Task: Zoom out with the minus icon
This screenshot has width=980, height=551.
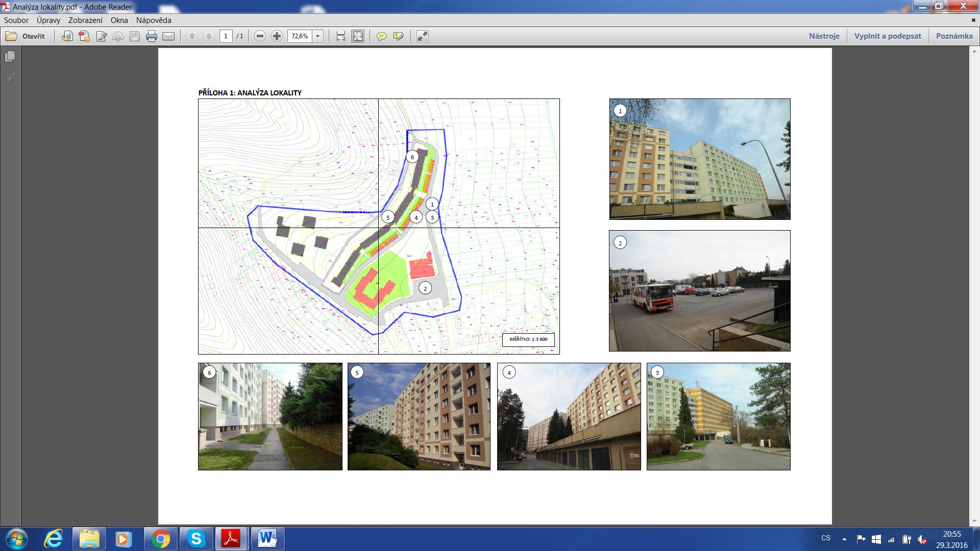Action: coord(260,36)
